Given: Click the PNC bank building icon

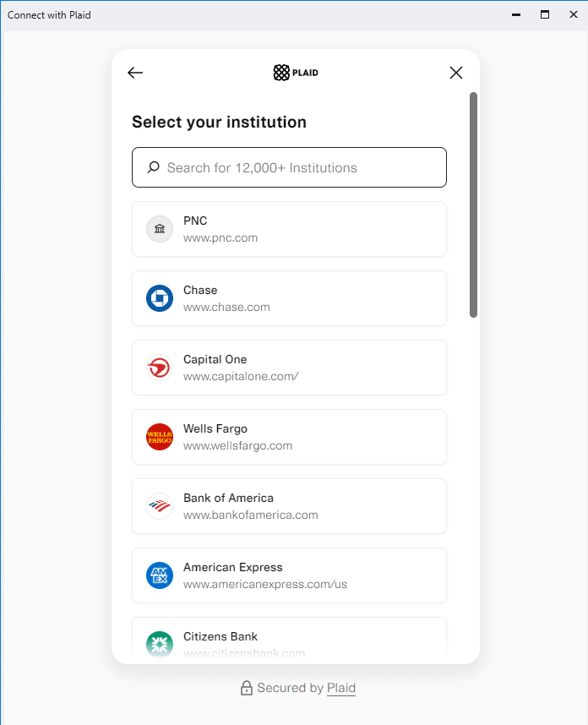Looking at the screenshot, I should [160, 229].
